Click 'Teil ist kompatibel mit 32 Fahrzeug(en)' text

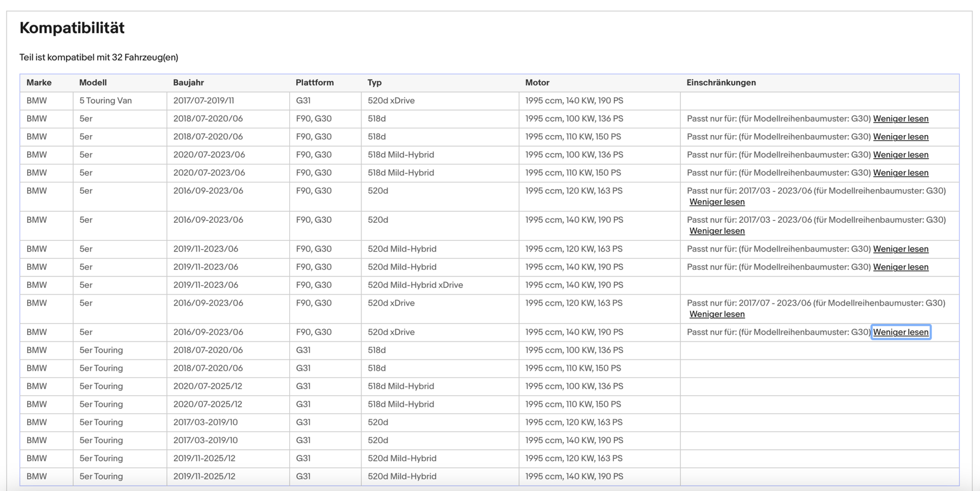[99, 57]
